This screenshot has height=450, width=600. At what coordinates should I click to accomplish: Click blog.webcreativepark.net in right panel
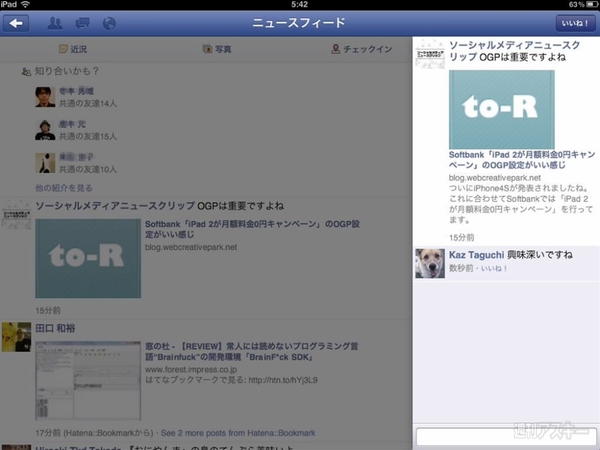(x=495, y=178)
